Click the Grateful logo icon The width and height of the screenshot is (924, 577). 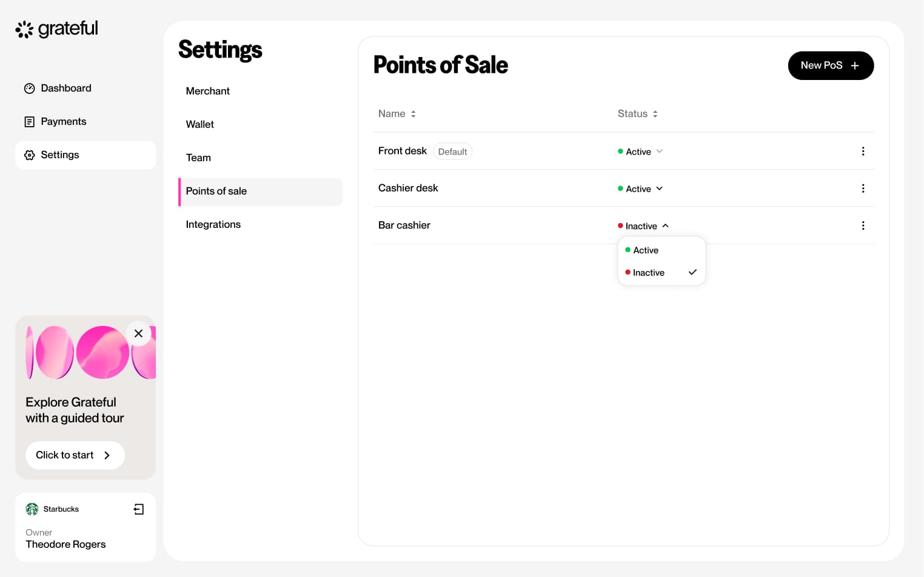coord(25,29)
